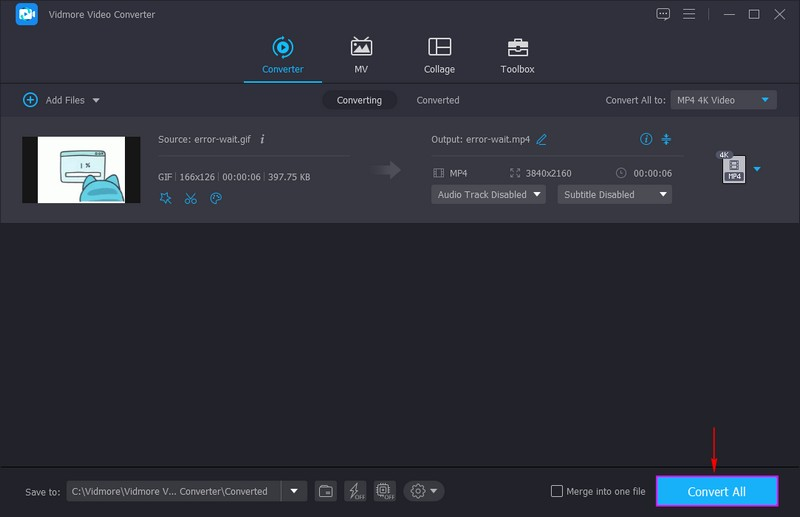The width and height of the screenshot is (800, 517).
Task: Expand the Subtitle Disabled dropdown
Action: tap(615, 195)
